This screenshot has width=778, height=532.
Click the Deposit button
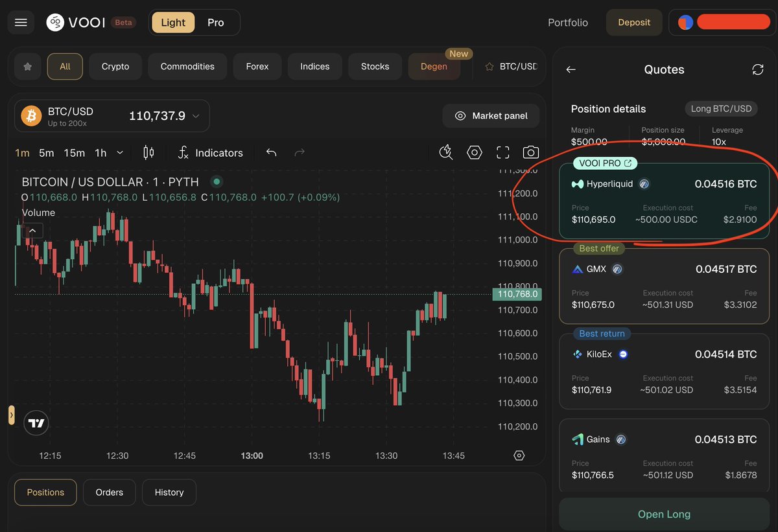633,22
